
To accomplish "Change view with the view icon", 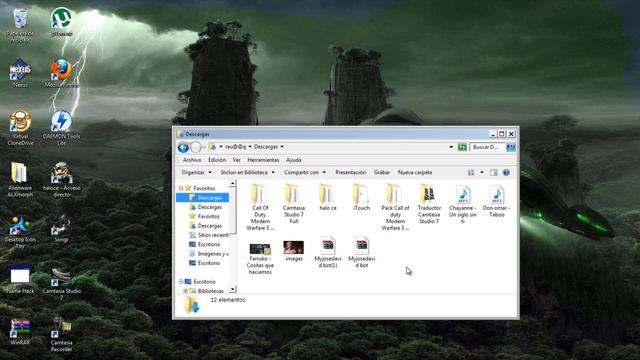I will pyautogui.click(x=471, y=173).
